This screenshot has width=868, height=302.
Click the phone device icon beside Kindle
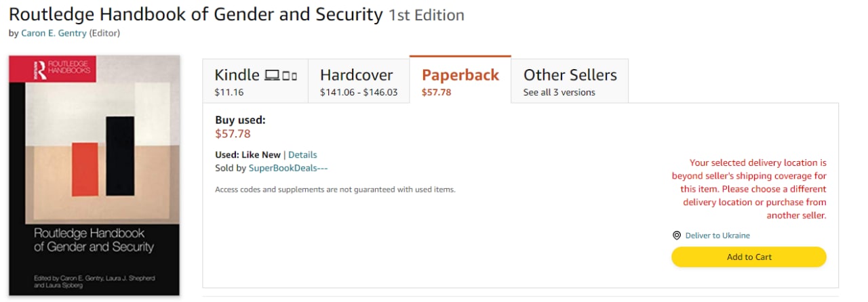point(294,76)
